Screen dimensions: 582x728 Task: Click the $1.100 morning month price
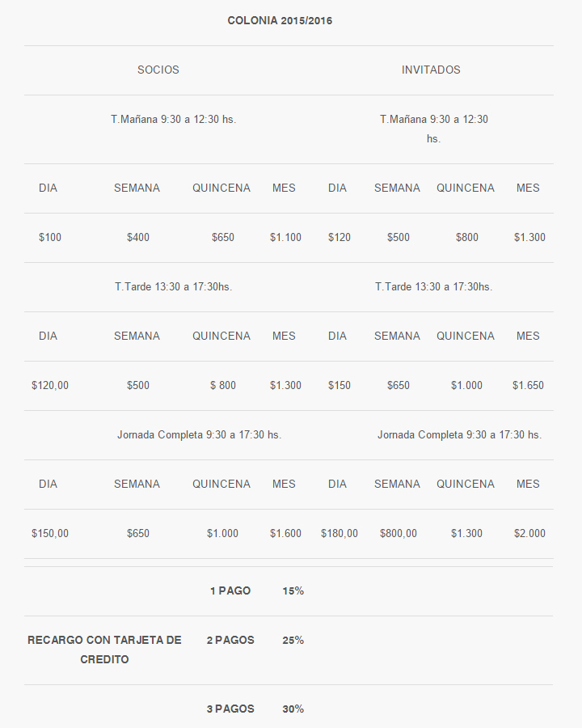[x=286, y=238]
